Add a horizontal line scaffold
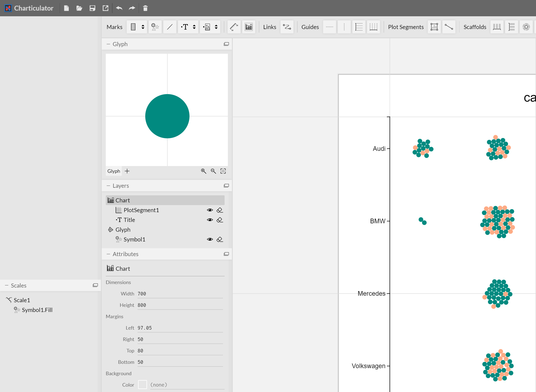Image resolution: width=536 pixels, height=392 pixels. pyautogui.click(x=512, y=27)
